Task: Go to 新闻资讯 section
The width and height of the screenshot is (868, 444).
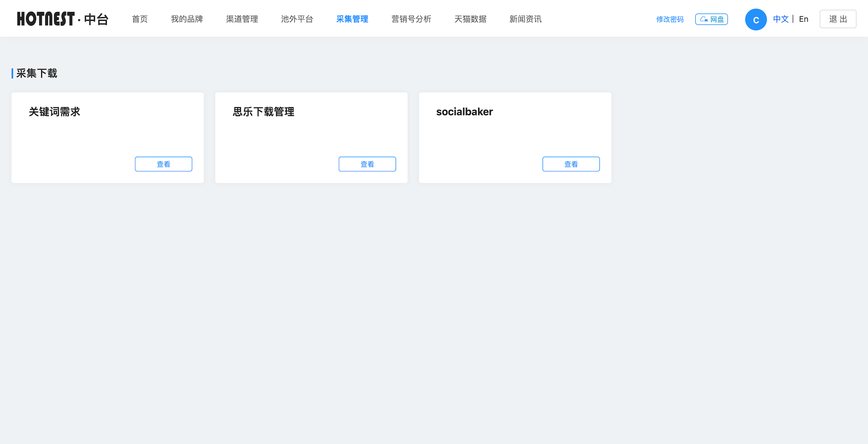Action: [525, 19]
